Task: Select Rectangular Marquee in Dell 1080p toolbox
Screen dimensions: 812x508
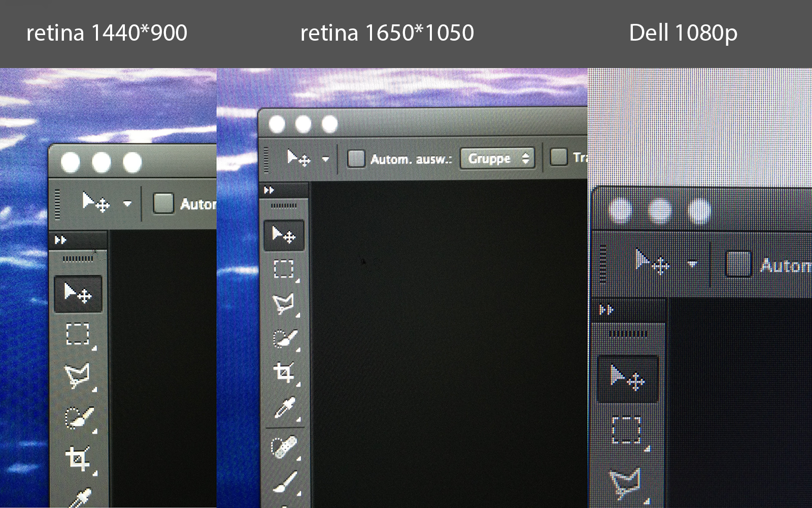Action: (x=627, y=430)
